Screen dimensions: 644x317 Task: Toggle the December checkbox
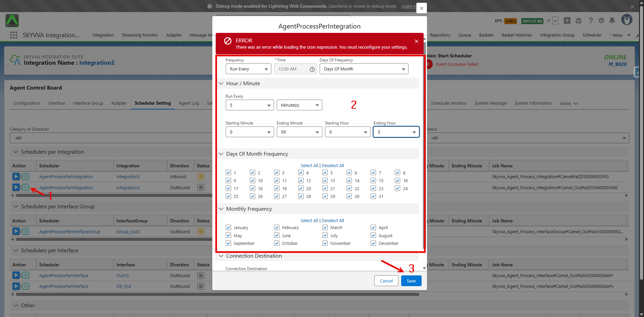[373, 243]
